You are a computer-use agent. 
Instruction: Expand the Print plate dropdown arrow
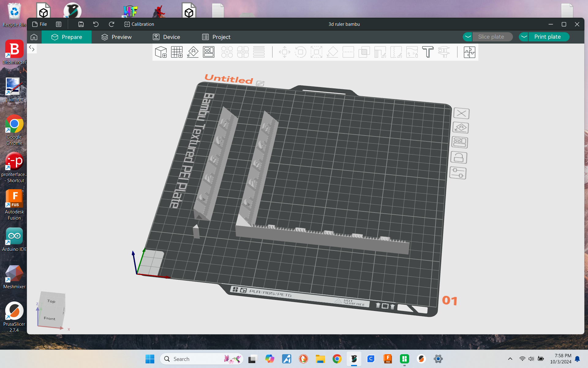tap(524, 37)
